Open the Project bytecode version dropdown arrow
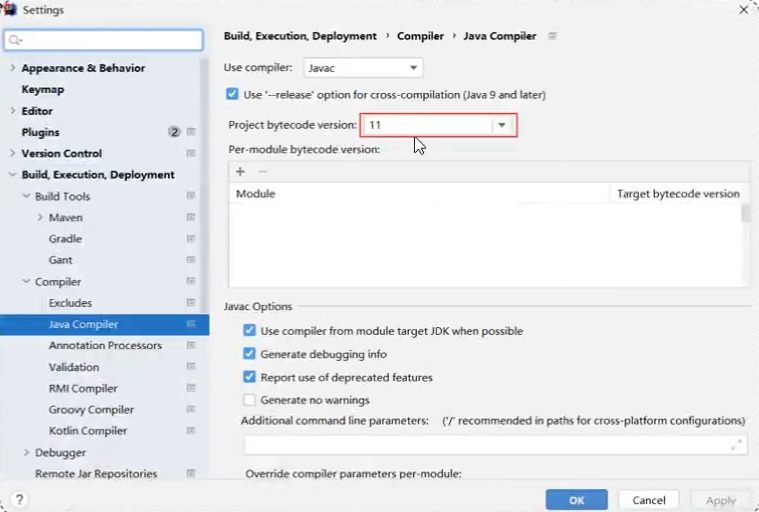759x512 pixels. (x=502, y=125)
